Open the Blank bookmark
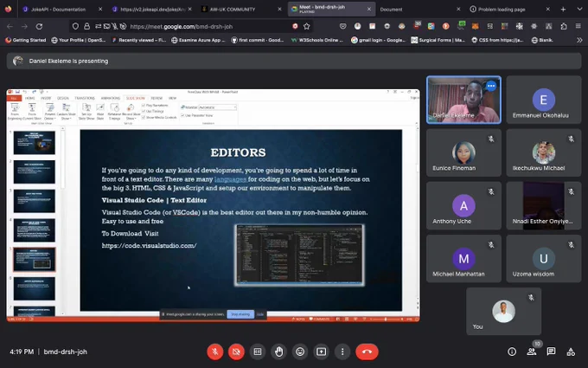This screenshot has width=588, height=368. click(542, 40)
